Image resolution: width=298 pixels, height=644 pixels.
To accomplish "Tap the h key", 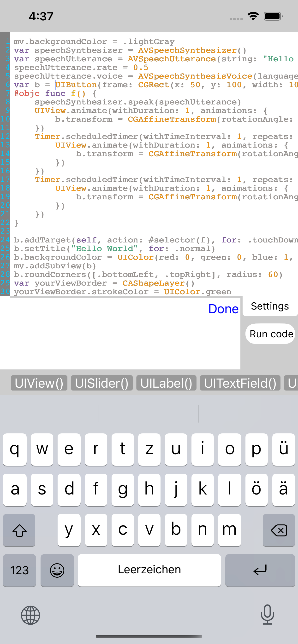I will click(149, 489).
